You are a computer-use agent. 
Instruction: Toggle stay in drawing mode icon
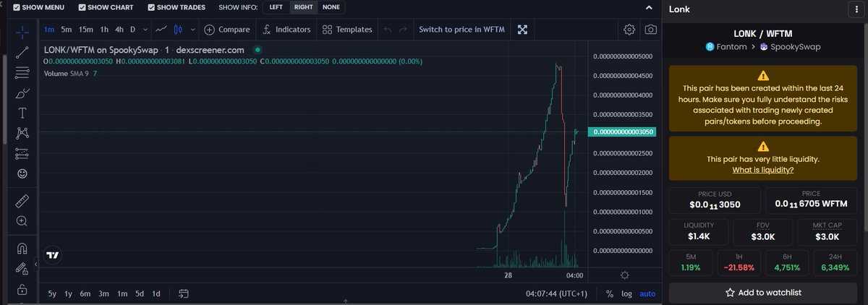point(22,269)
